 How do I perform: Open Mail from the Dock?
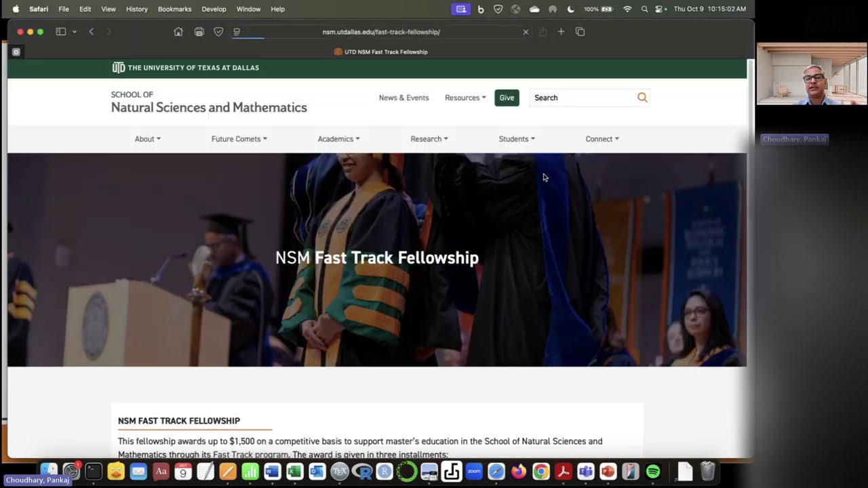pos(138,471)
